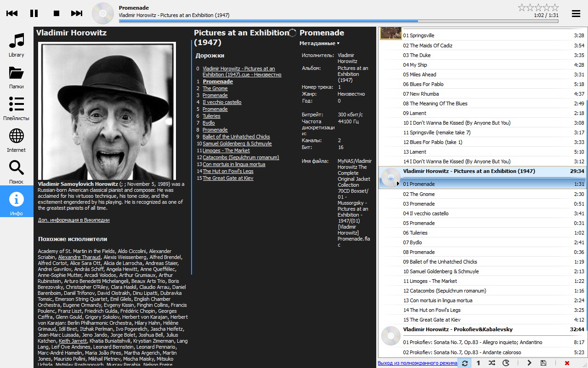
Task: Click the previous track button
Action: point(12,13)
